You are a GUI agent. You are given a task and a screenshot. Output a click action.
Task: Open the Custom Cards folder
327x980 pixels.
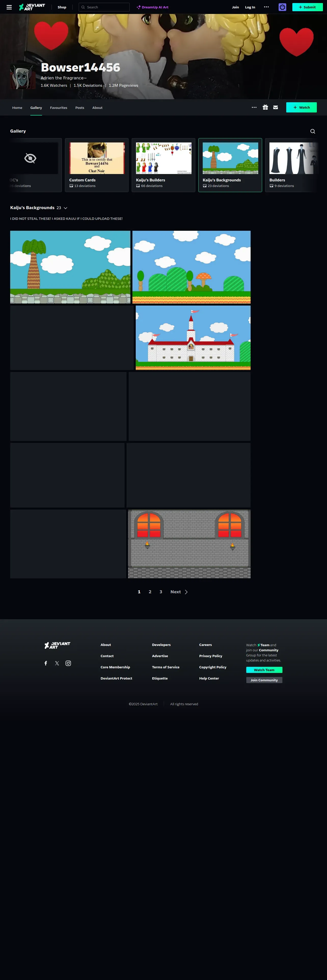[97, 165]
